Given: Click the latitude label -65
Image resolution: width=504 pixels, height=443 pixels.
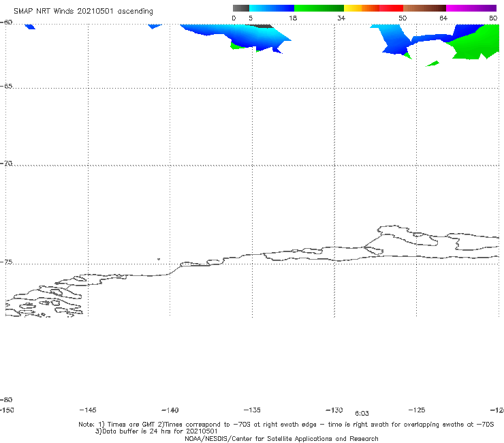Looking at the screenshot, I should 6,87.
